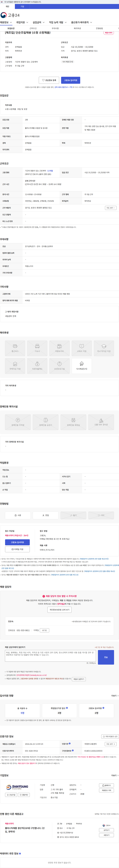This screenshot has width=119, height=868.
Task: Select the 우대사항 section tab
Action: pyautogui.click(x=55, y=28)
